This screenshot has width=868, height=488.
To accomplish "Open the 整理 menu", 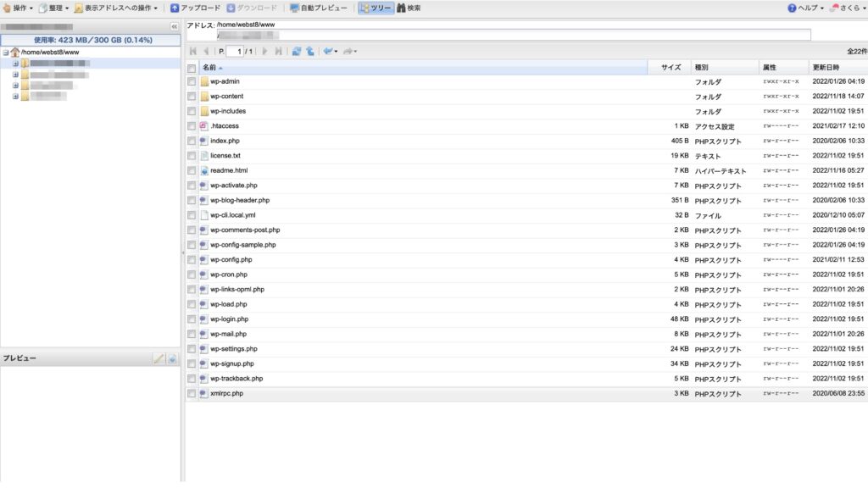I will coord(53,7).
